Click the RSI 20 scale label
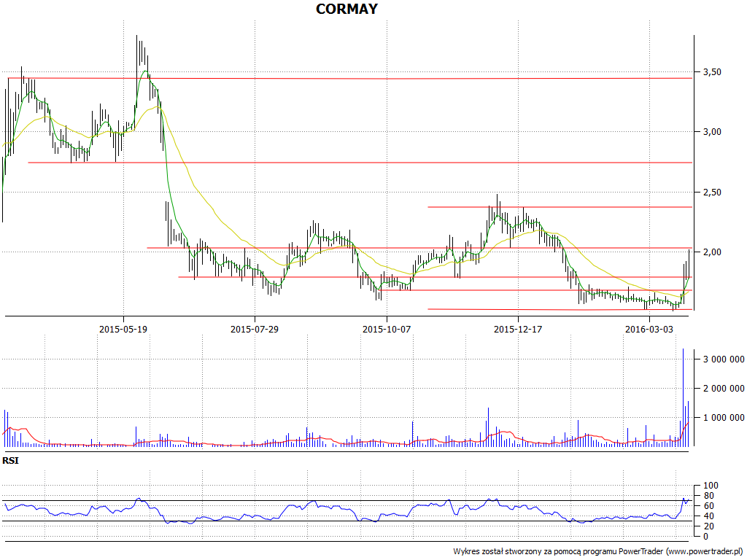747x560 pixels. (x=708, y=526)
